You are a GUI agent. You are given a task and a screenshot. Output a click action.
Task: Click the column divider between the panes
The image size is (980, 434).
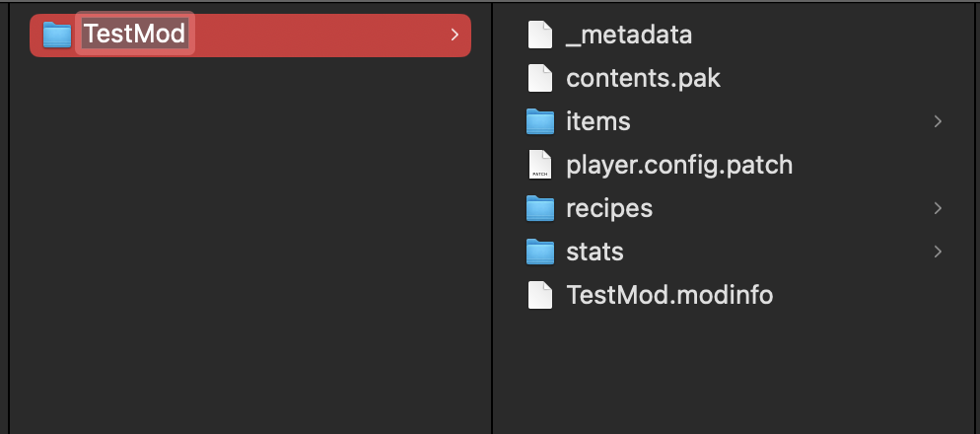(x=493, y=218)
